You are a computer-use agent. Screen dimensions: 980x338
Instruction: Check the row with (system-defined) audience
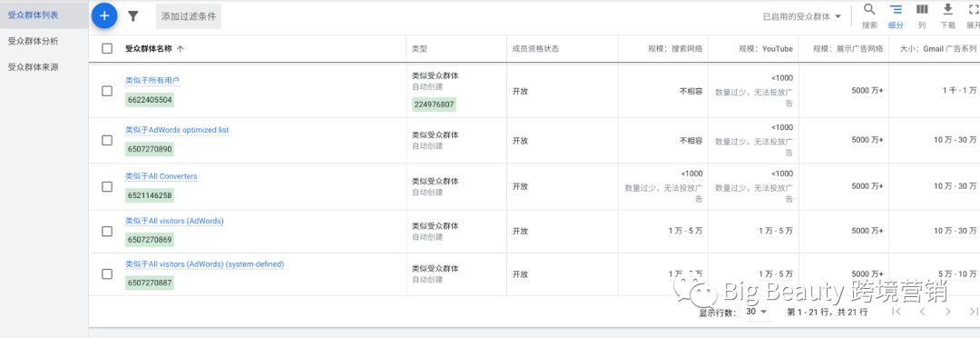pos(107,274)
